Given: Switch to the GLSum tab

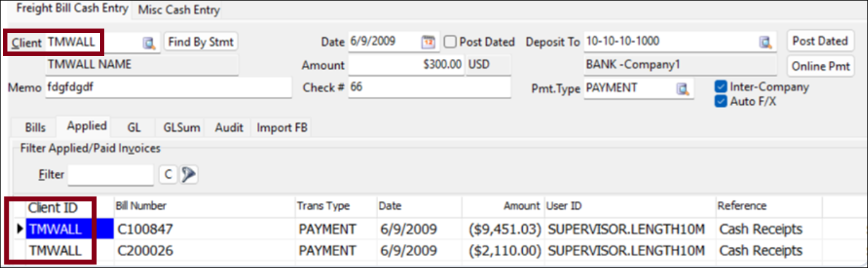Looking at the screenshot, I should (x=182, y=128).
